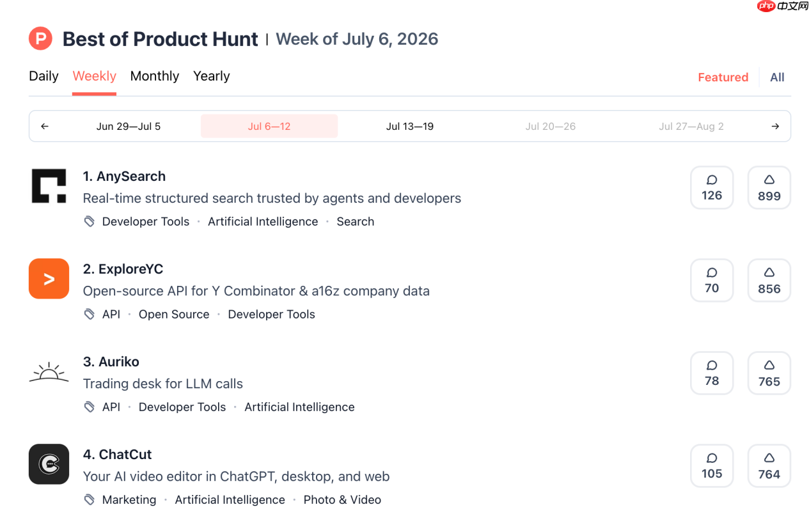Switch to the Daily tab
Screen dimensions: 809x532
(x=43, y=76)
